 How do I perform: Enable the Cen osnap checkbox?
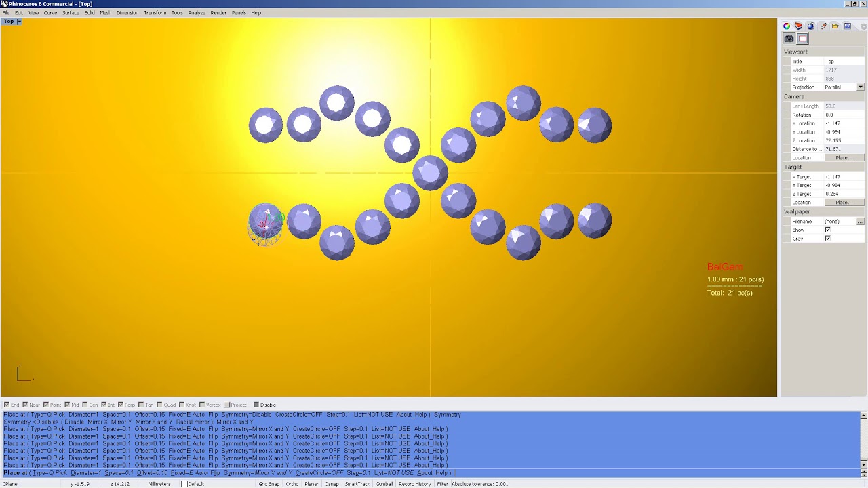85,405
